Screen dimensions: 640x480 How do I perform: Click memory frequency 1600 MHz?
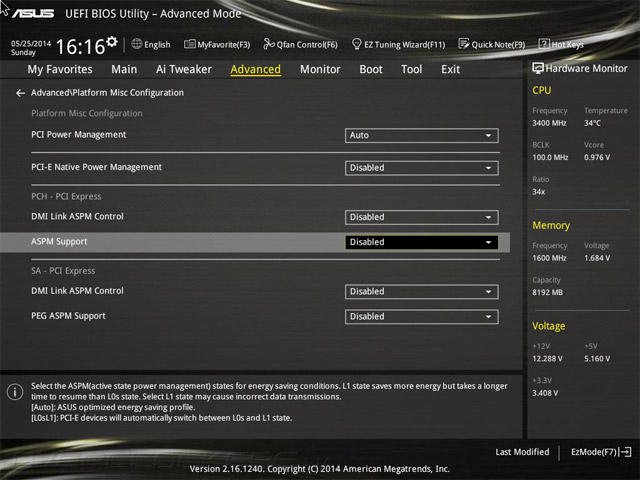coord(549,258)
